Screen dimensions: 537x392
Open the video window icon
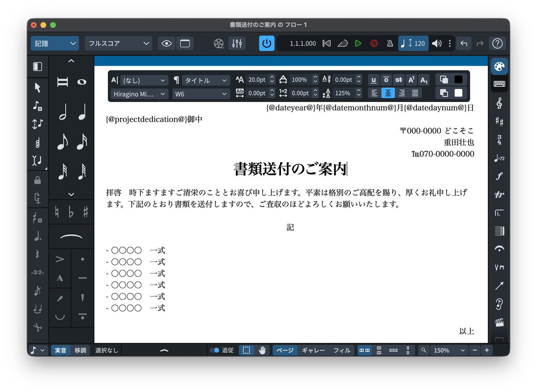(x=219, y=43)
